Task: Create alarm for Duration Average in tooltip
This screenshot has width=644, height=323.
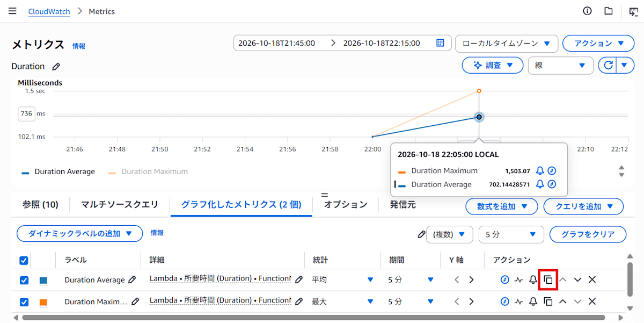Action: pos(540,184)
